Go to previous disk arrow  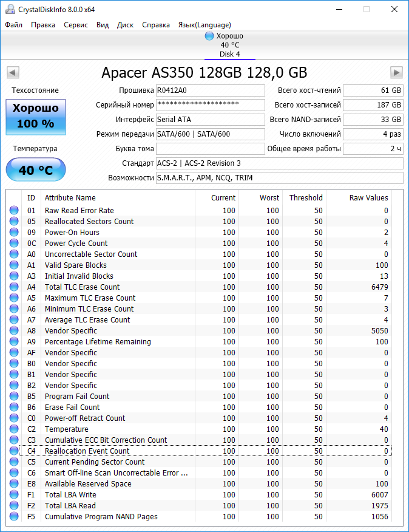pyautogui.click(x=13, y=72)
